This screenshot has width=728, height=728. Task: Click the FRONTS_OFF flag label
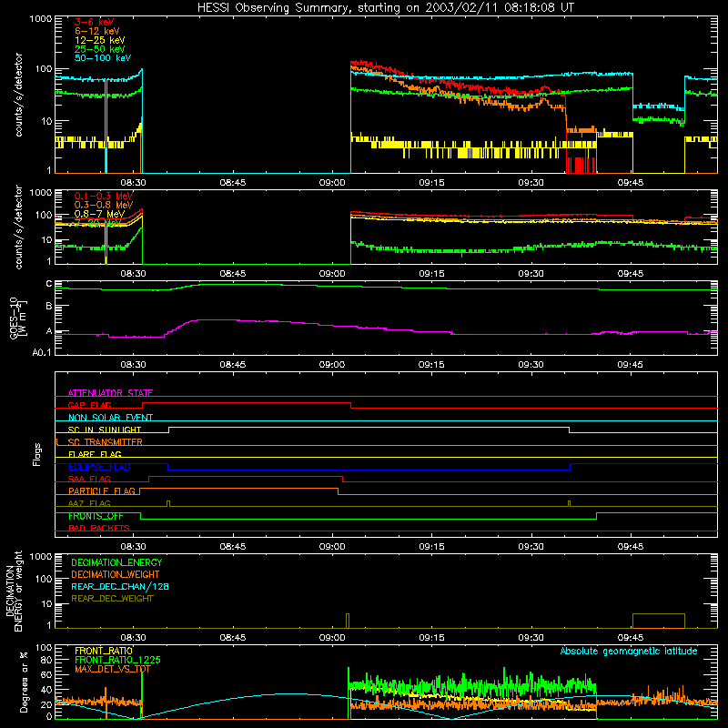coord(96,516)
